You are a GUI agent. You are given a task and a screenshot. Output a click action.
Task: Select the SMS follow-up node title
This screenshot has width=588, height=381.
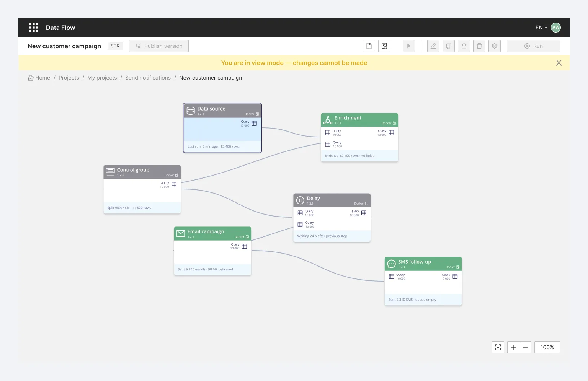click(415, 262)
